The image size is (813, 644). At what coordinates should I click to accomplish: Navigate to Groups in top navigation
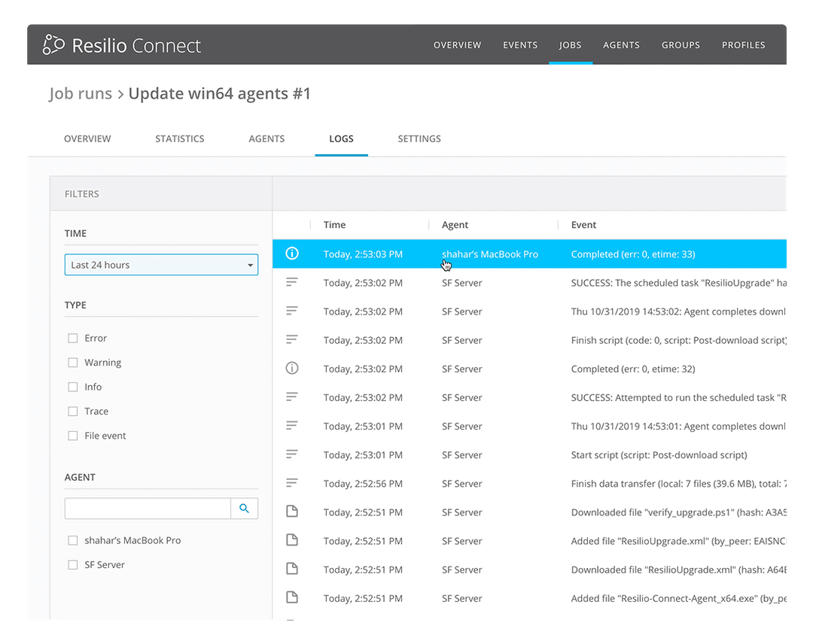681,45
